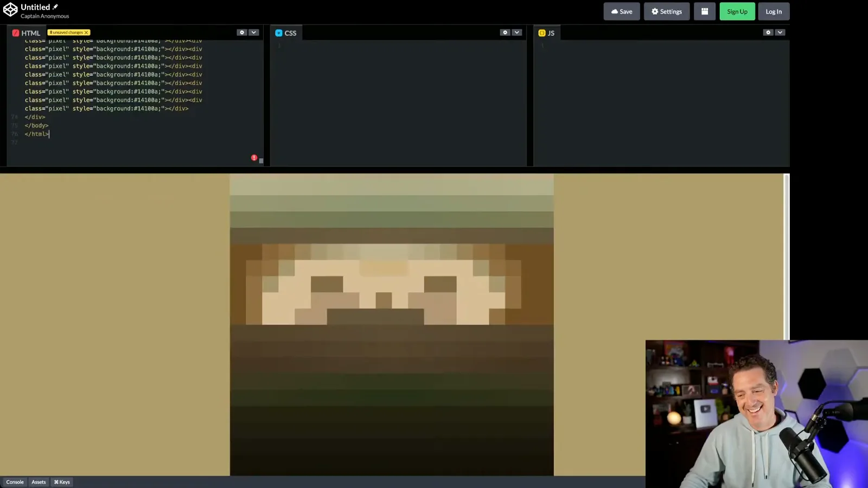Click inside the JS code editor area
This screenshot has width=868, height=488.
click(x=662, y=103)
